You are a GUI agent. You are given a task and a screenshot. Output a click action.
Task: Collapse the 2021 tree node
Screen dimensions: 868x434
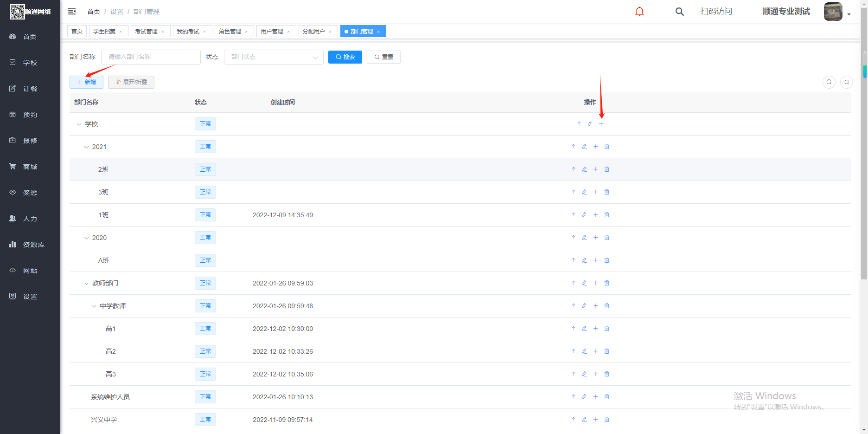86,147
